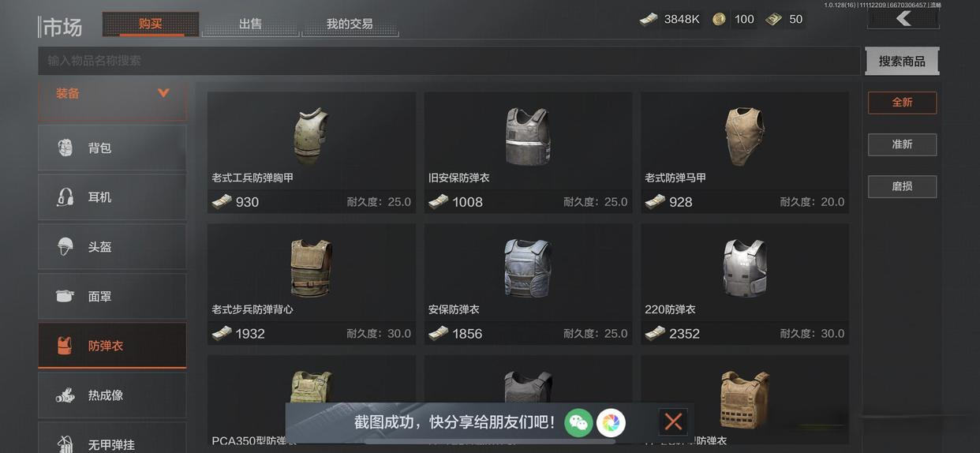Image resolution: width=980 pixels, height=453 pixels.
Task: Filter items by 全新 condition
Action: pyautogui.click(x=902, y=103)
